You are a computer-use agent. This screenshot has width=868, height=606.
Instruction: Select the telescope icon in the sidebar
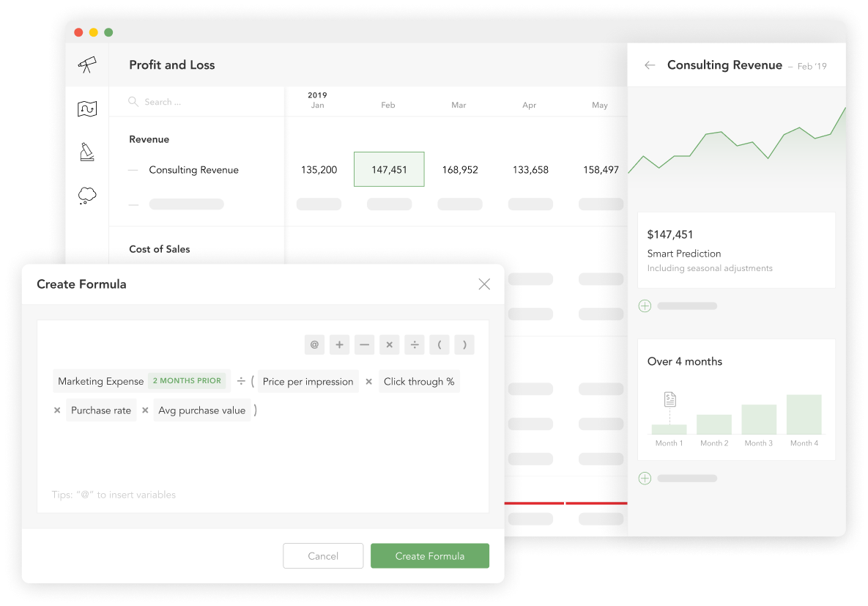(87, 64)
